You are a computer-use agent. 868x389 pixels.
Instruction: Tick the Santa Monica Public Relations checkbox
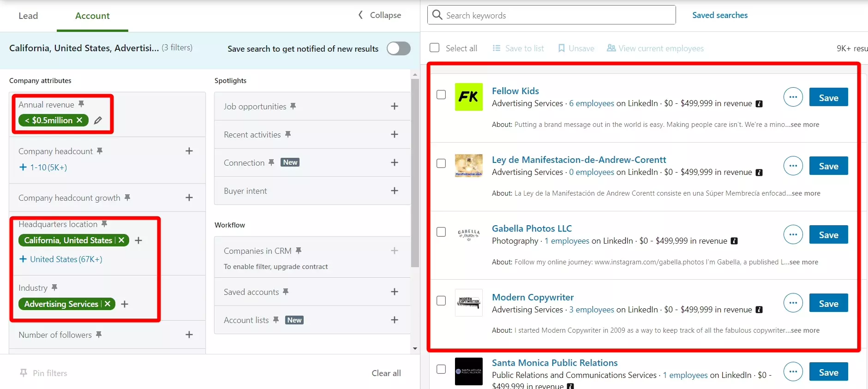click(x=441, y=369)
